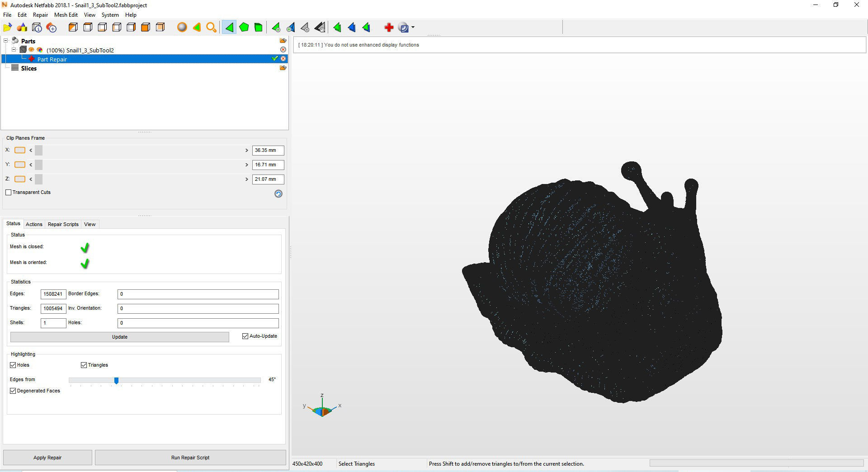
Task: Click the Edges from angle slider handle
Action: [116, 381]
